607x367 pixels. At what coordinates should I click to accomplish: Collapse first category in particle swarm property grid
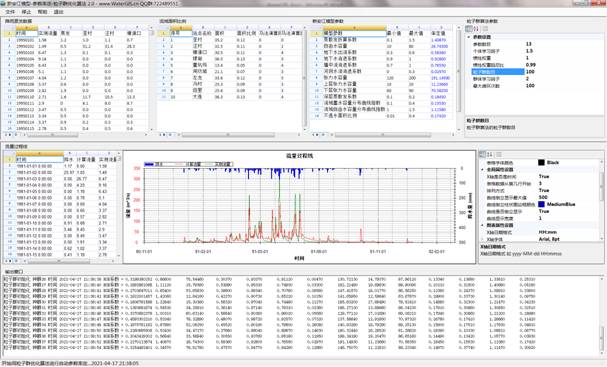(469, 37)
